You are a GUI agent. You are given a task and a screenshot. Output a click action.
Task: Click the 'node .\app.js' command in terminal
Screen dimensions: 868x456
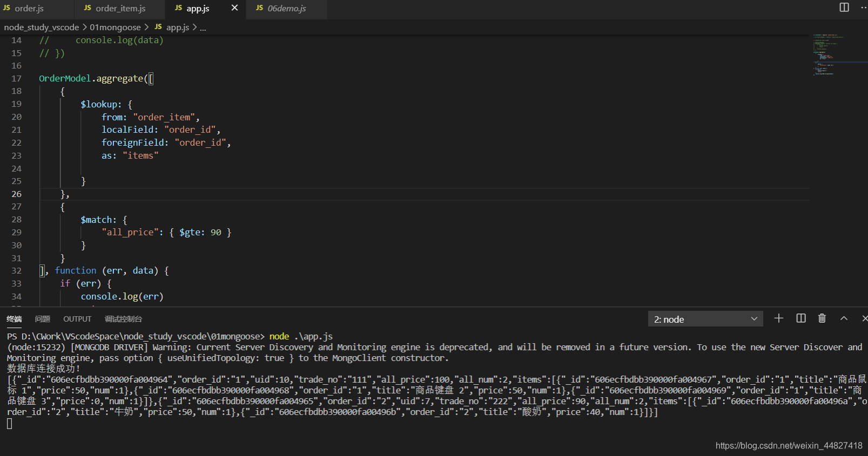pos(301,337)
